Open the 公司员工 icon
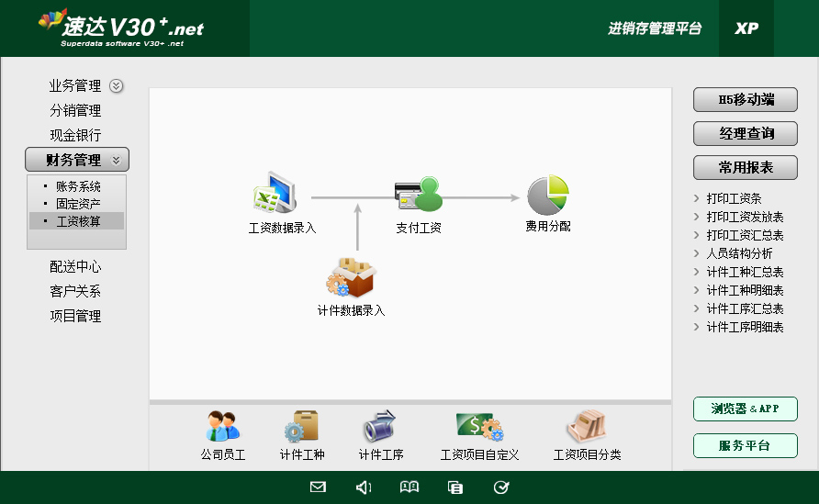 tap(223, 428)
